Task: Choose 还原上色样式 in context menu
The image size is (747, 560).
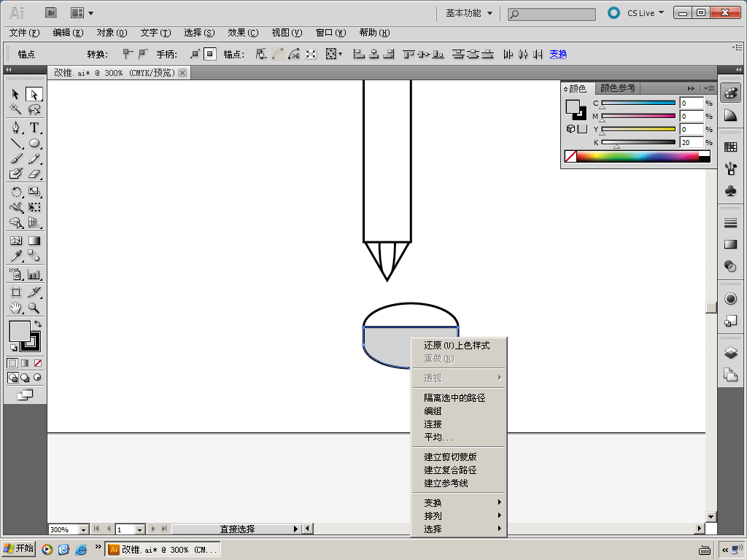Action: (459, 345)
